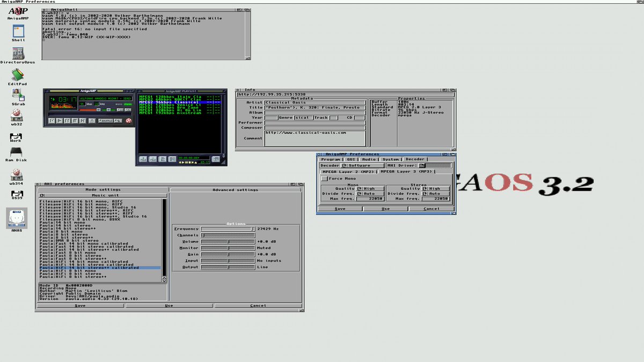
Task: Cycle the Decoder Software gadget
Action: 363,165
